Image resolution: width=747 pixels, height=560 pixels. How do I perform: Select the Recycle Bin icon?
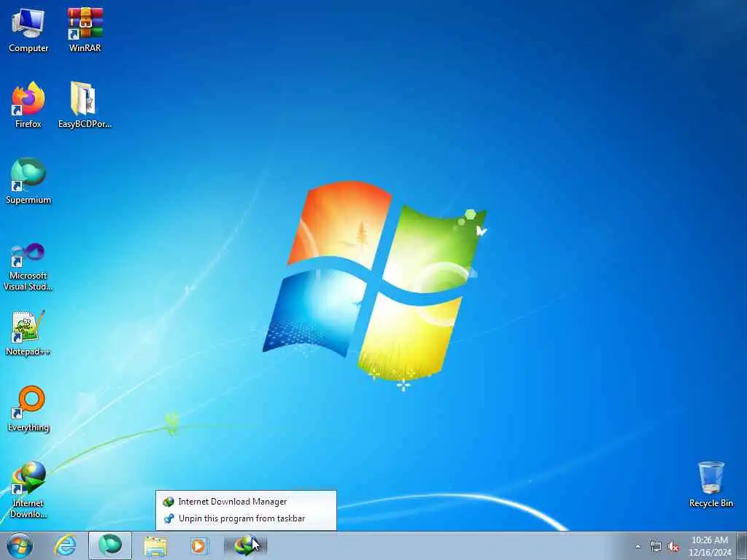(x=711, y=484)
